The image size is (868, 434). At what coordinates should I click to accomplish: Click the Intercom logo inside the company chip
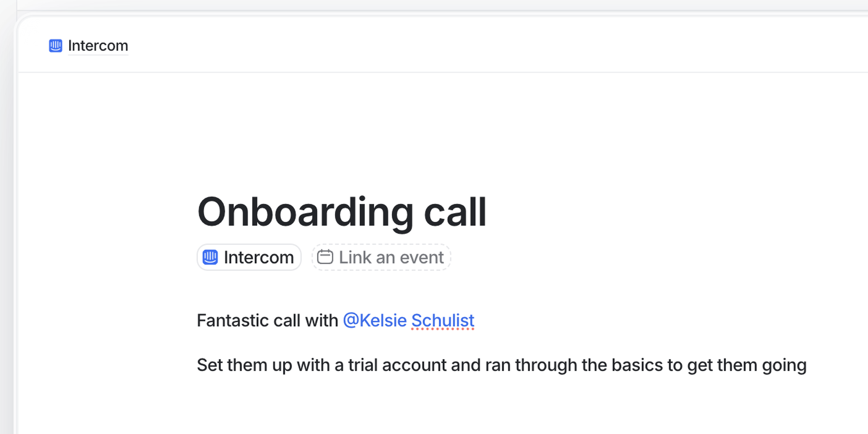(x=210, y=257)
